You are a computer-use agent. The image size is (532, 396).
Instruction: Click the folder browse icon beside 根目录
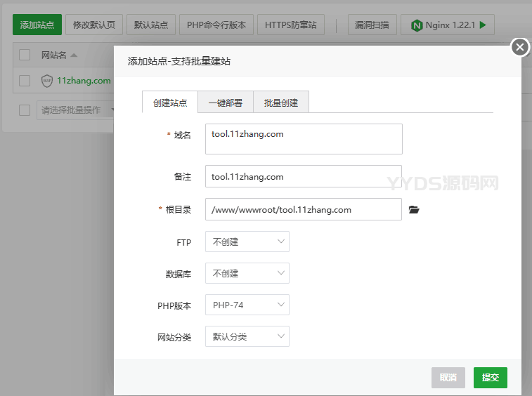coord(414,210)
